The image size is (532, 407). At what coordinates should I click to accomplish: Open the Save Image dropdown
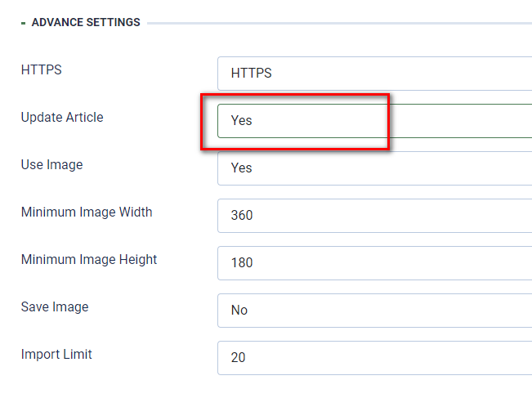pos(374,311)
